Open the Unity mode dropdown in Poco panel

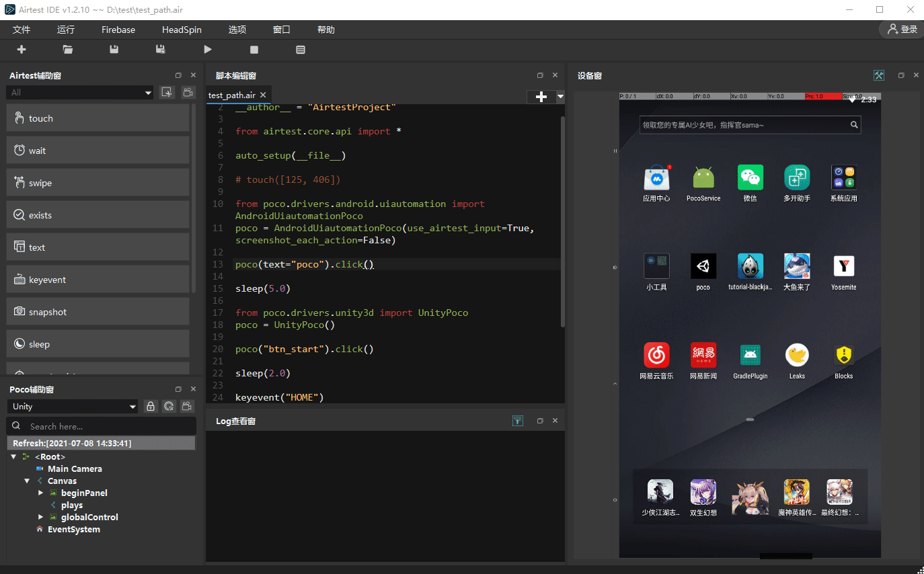click(x=73, y=407)
